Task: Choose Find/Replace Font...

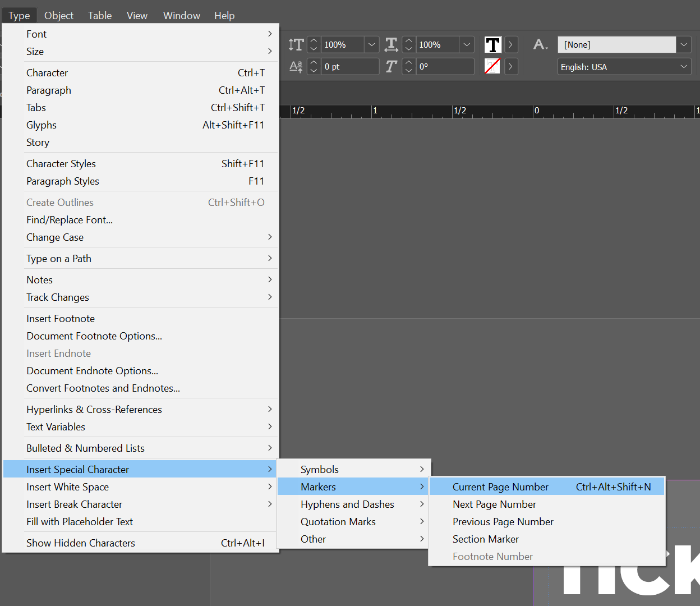Action: pos(140,219)
